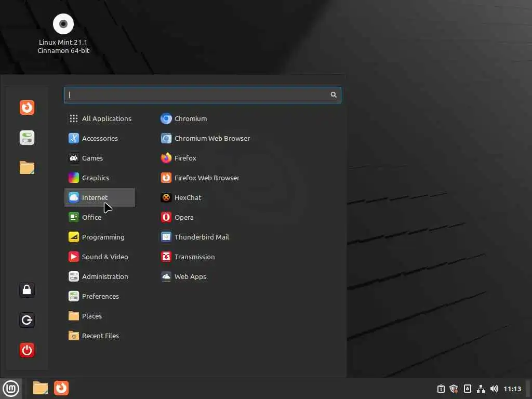Open Web Apps
The image size is (532, 399).
[x=183, y=276]
